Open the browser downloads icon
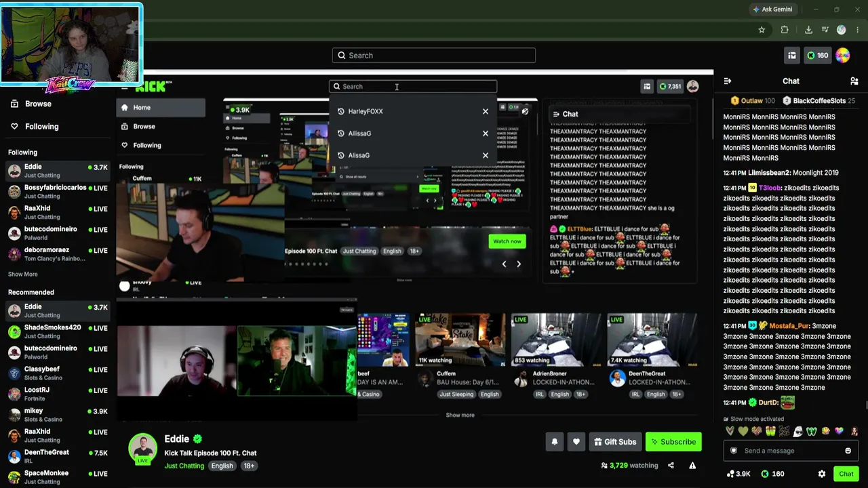The height and width of the screenshot is (488, 868). tap(808, 30)
